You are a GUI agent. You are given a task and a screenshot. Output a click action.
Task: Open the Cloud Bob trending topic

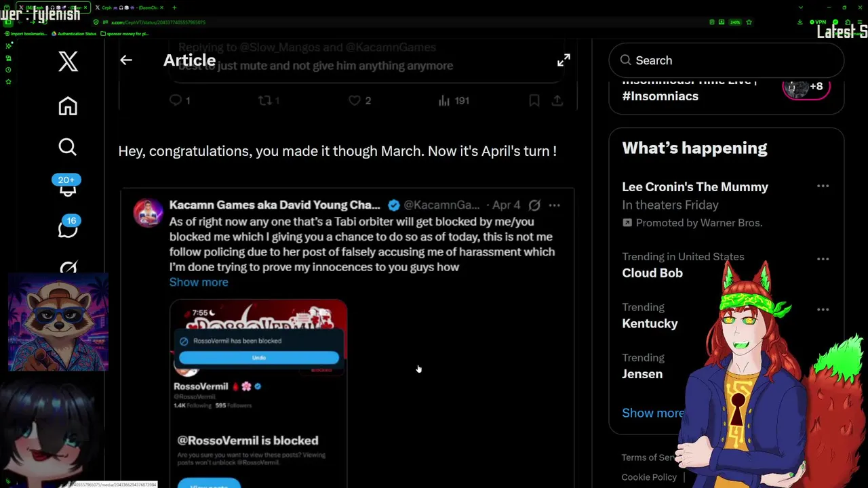pos(652,273)
